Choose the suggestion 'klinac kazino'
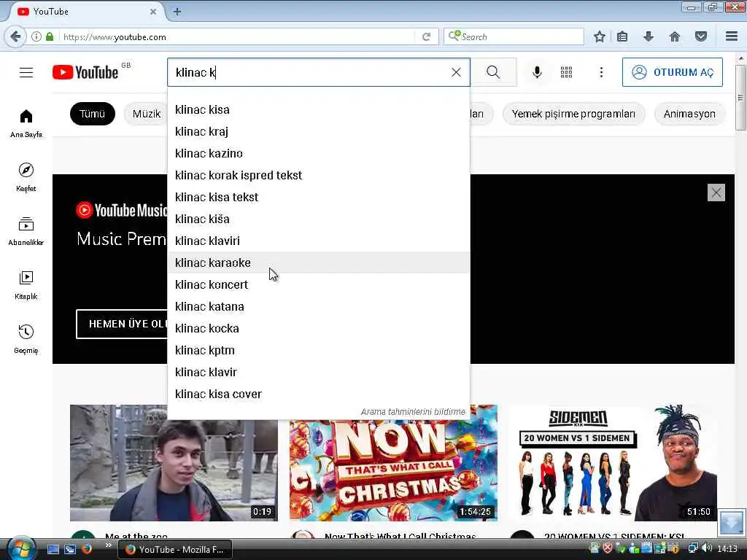Screen dimensions: 747x560 click(x=318, y=153)
